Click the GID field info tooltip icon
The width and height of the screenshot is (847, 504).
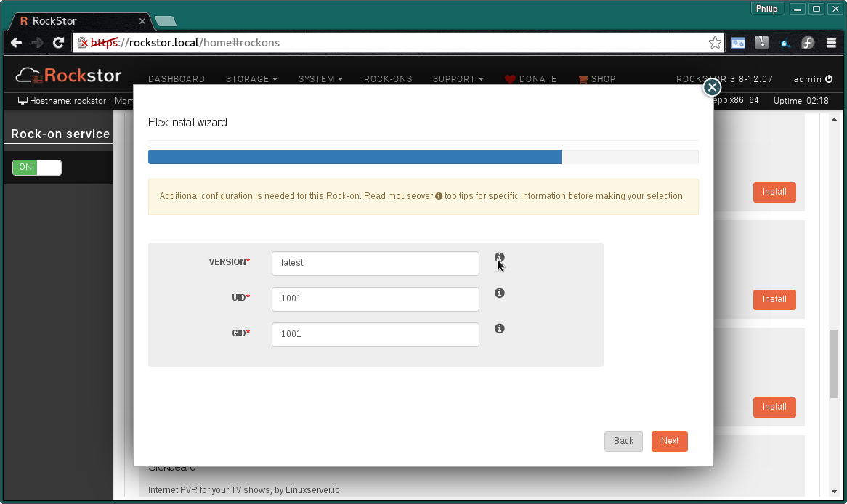tap(500, 328)
